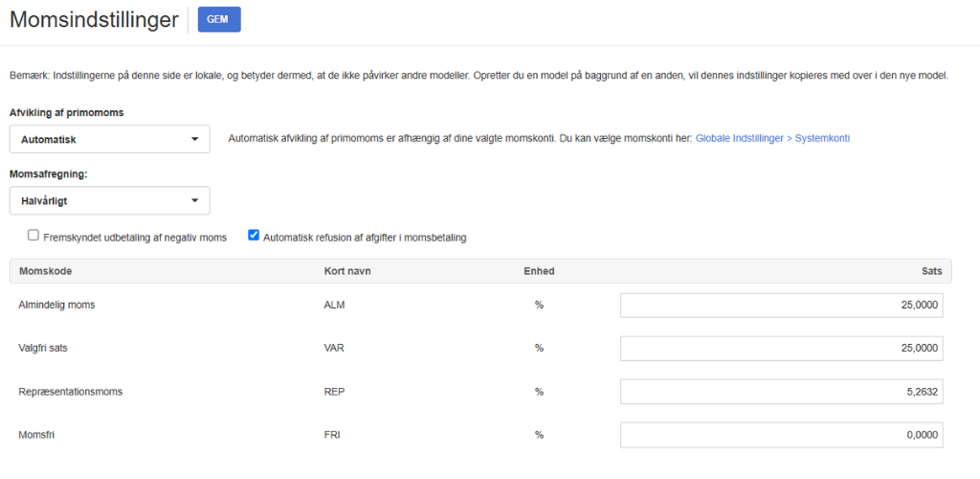The height and width of the screenshot is (479, 980).
Task: Click the Kort navn column header
Action: [x=347, y=271]
